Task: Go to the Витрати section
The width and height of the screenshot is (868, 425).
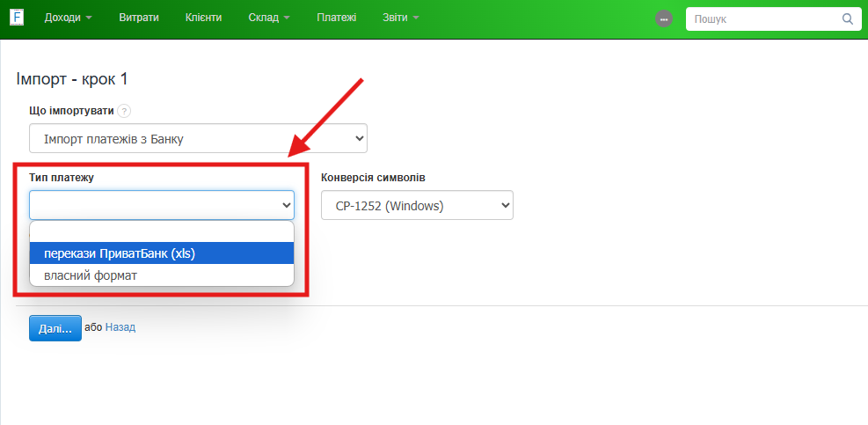Action: (139, 18)
